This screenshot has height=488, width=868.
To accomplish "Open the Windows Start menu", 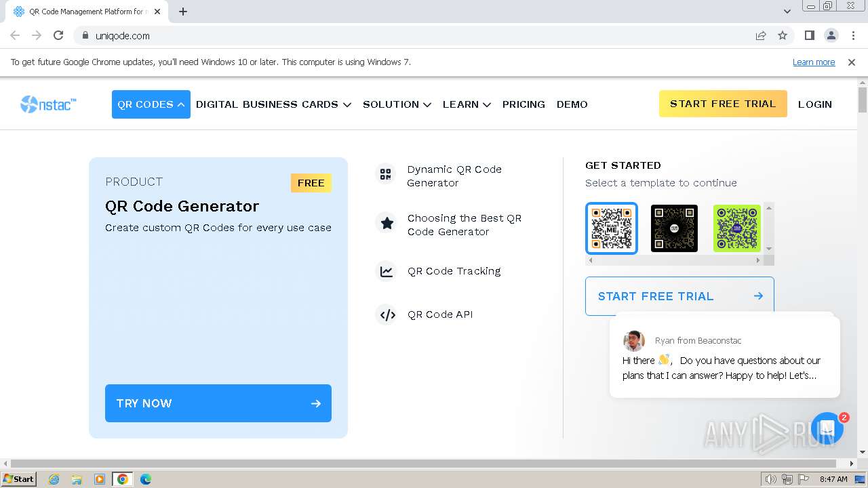I will click(19, 479).
